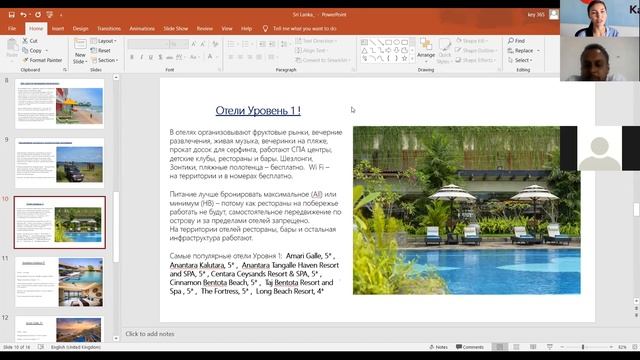The height and width of the screenshot is (360, 640).
Task: Reset the slide layout with Reset
Action: (x=100, y=51)
